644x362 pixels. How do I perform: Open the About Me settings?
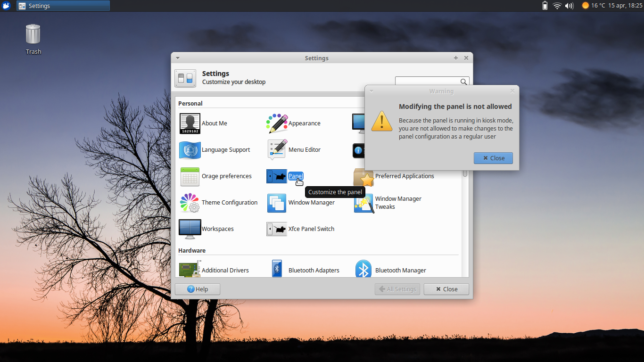(215, 123)
